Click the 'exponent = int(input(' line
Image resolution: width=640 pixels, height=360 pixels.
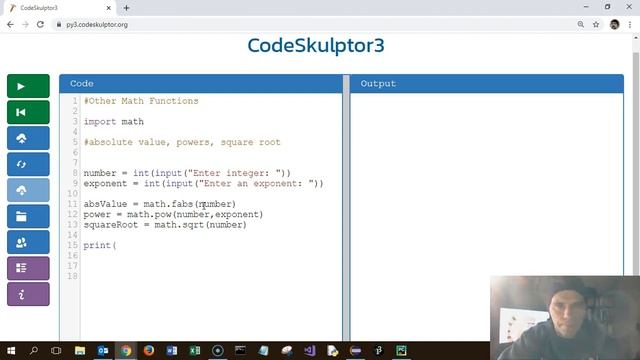tap(203, 183)
